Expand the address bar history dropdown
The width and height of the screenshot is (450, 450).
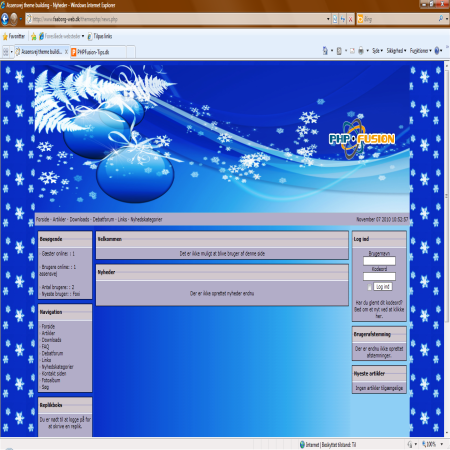(328, 19)
